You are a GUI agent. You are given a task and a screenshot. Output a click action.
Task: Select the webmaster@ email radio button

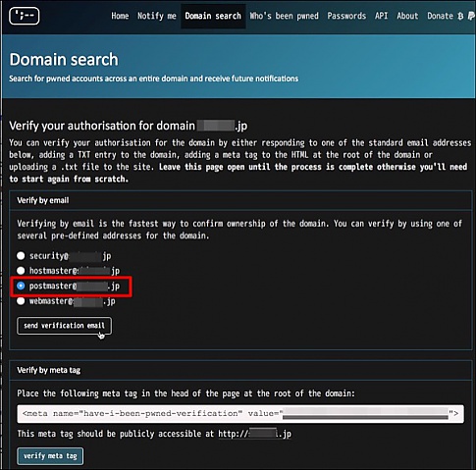(21, 301)
